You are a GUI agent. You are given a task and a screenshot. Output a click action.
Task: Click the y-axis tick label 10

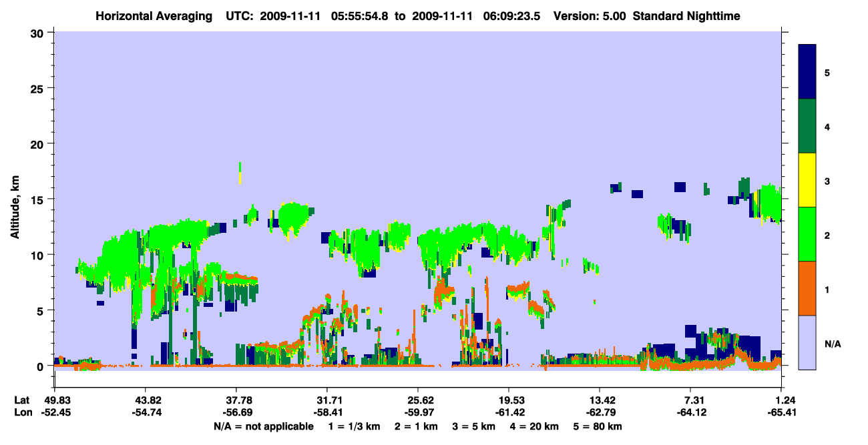tap(39, 255)
